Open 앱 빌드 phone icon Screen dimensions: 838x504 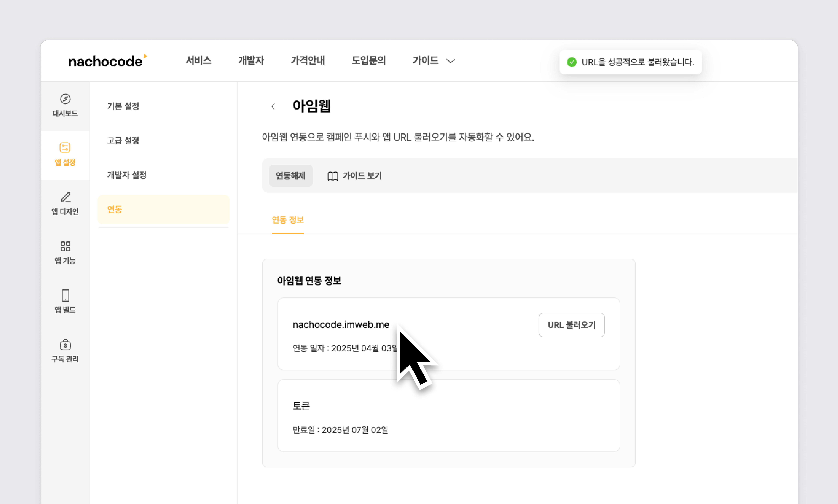(65, 295)
